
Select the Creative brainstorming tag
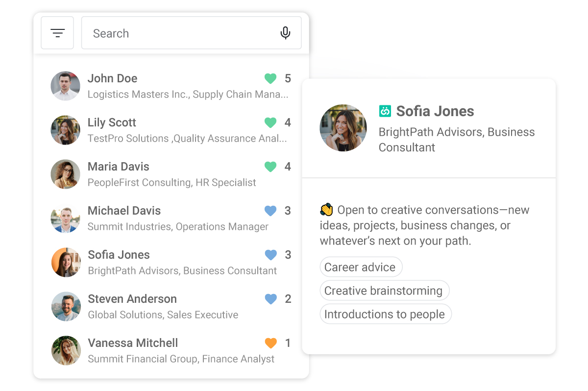click(384, 291)
